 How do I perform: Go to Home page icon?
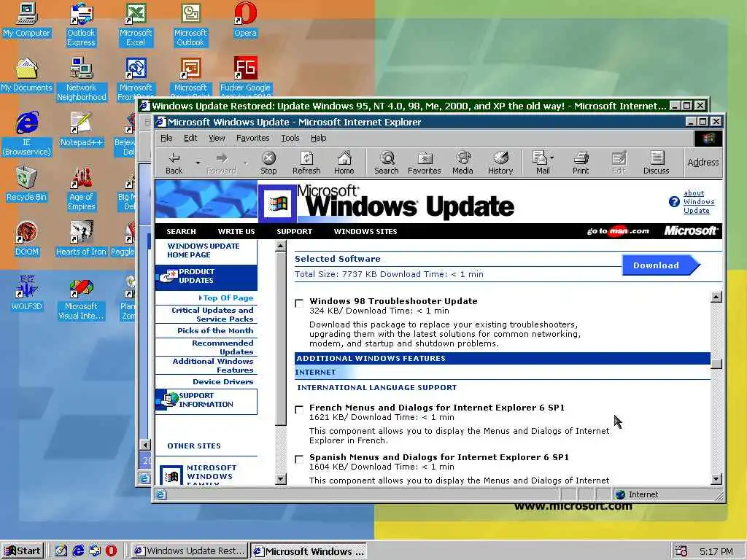344,163
